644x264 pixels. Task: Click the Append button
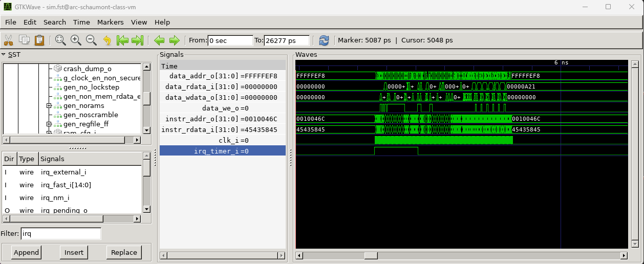coord(26,252)
